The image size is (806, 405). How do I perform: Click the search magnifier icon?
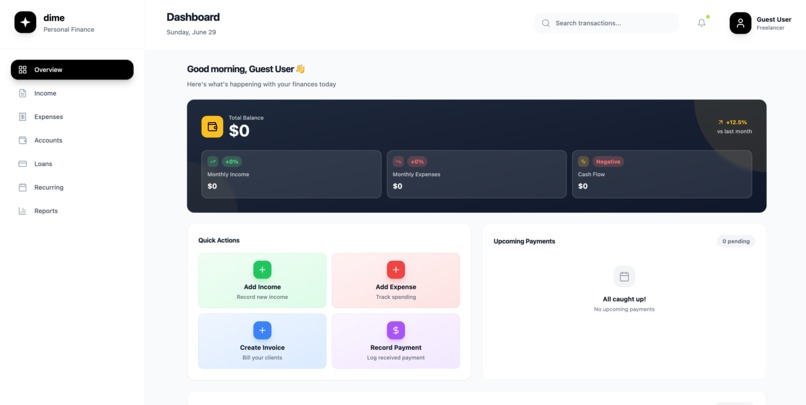(546, 23)
